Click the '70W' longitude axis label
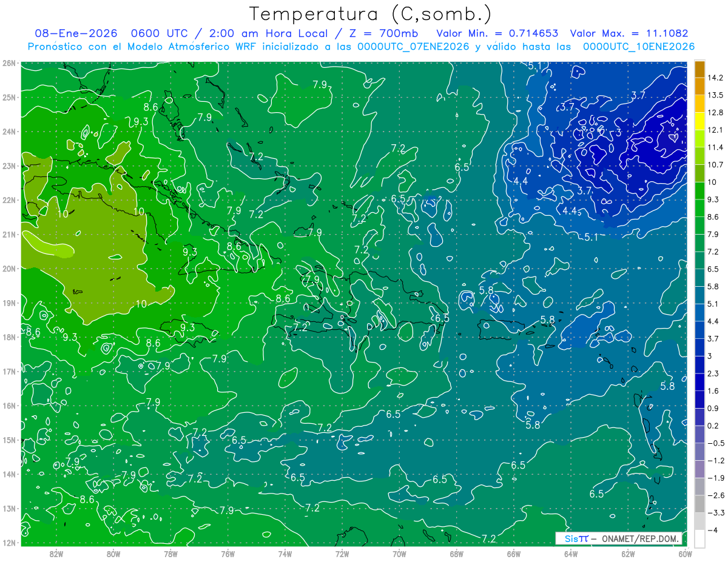728x562 pixels. [399, 554]
